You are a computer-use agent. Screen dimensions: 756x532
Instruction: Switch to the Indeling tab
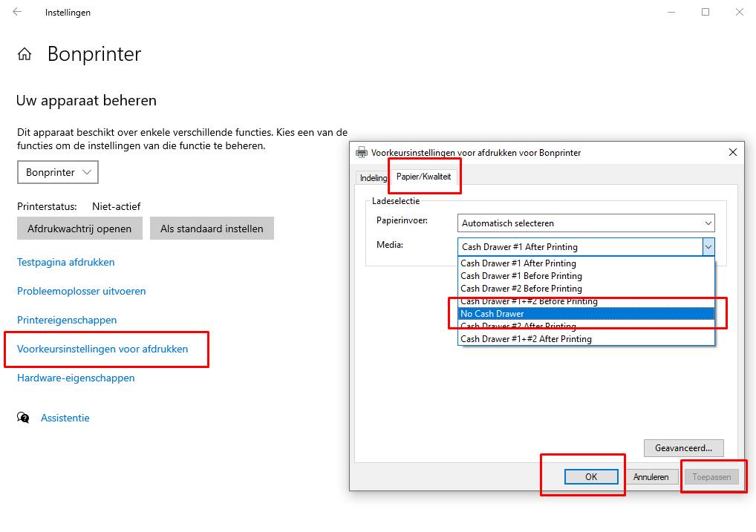[x=373, y=178]
